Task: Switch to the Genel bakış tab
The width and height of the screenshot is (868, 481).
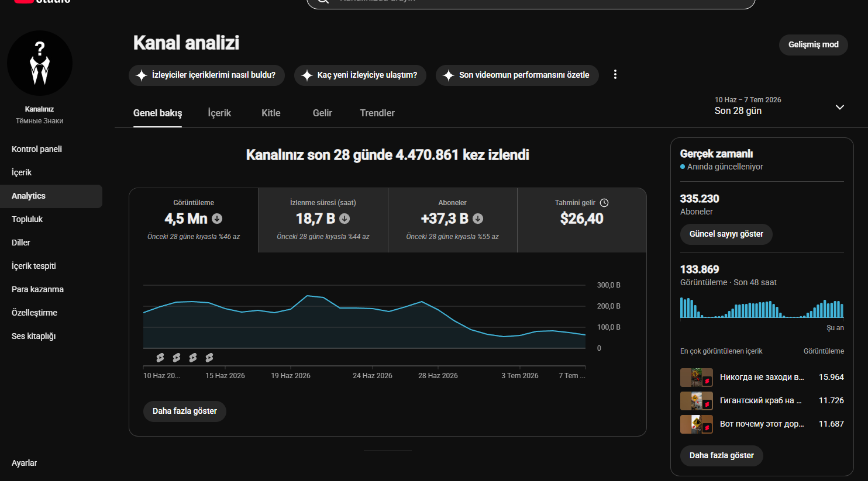Action: click(157, 113)
